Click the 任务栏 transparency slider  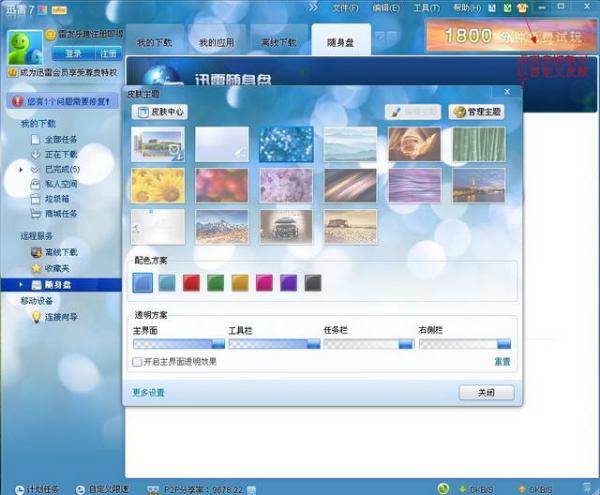click(369, 344)
